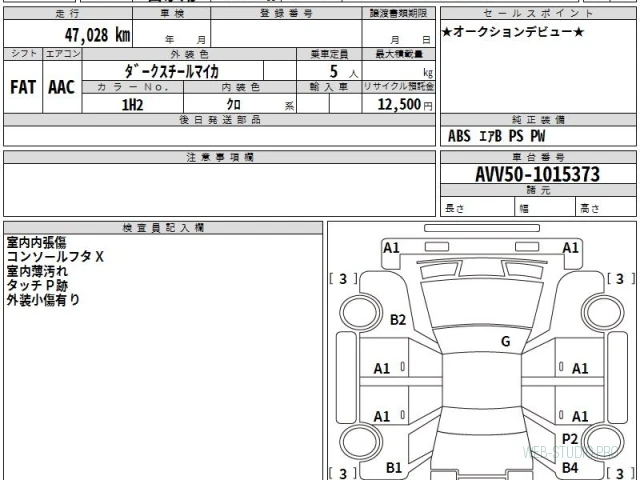Click the 最大積載量 header

(x=399, y=54)
